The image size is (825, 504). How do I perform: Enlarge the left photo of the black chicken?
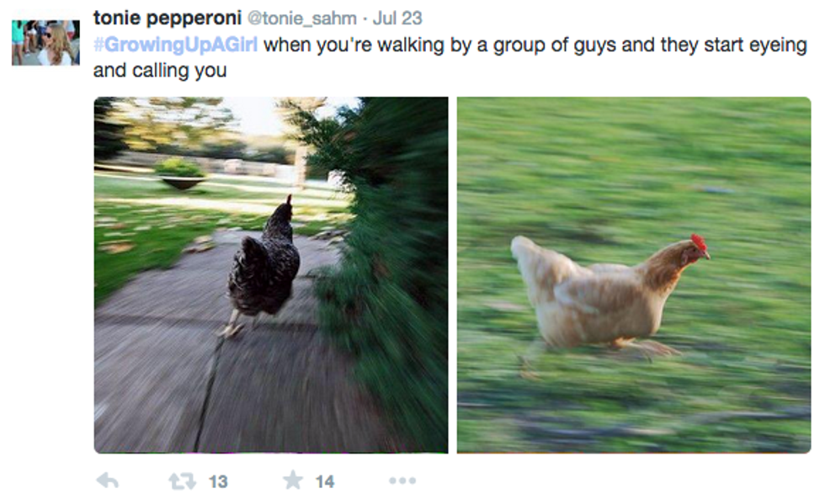click(x=271, y=274)
